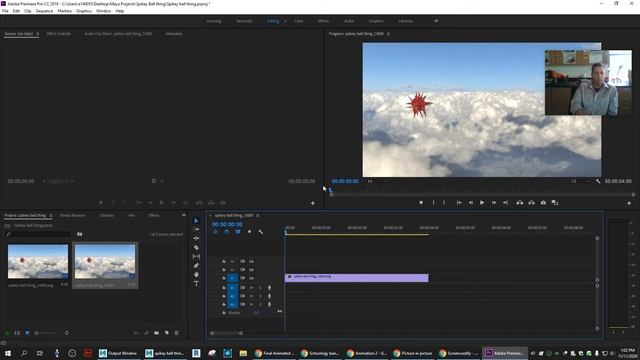Screen dimensions: 640x360
Task: Open Program monitor button editor plus icon
Action: [629, 203]
